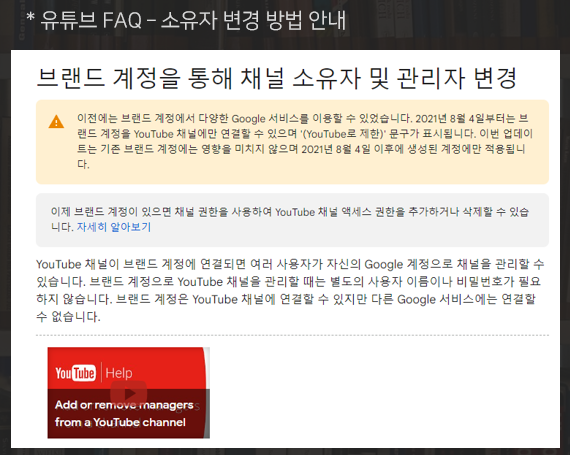Click the gray notice text '이제 브랜드 계정이 있으면'

[289, 219]
